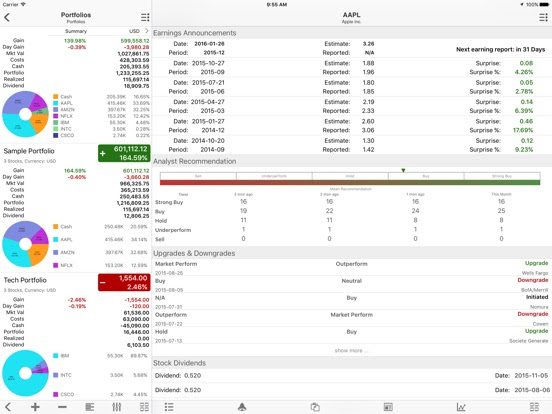Select the dividend dated 2015-08-06

tap(352, 390)
